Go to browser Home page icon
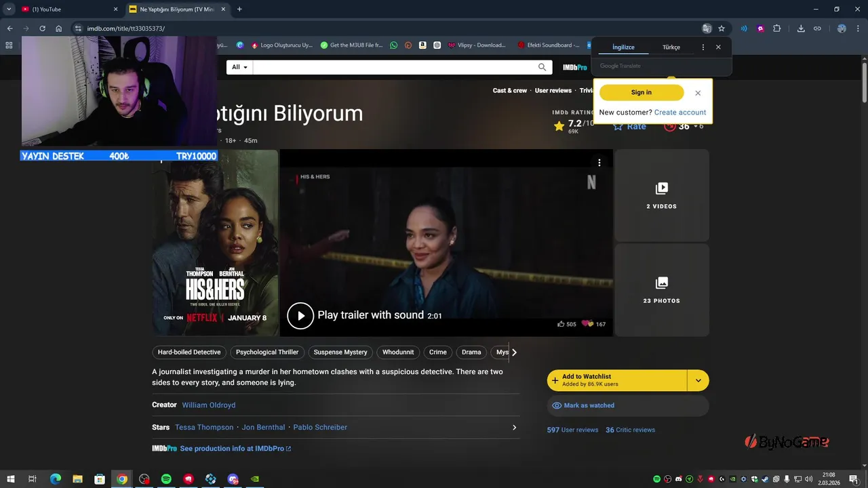This screenshot has width=868, height=488. point(59,28)
